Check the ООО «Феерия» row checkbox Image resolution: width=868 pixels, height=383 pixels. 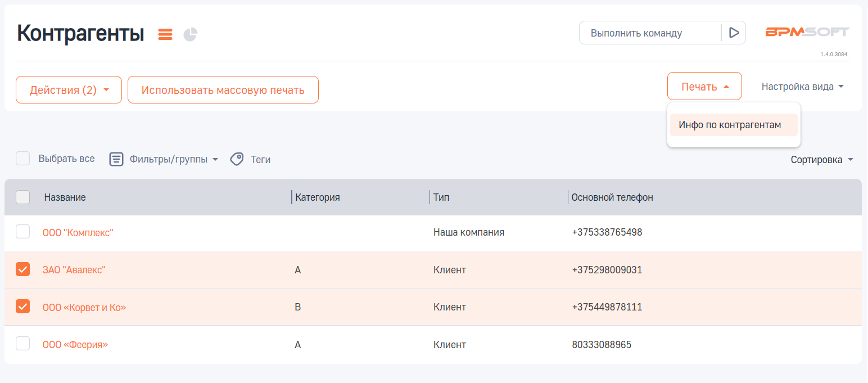23,344
